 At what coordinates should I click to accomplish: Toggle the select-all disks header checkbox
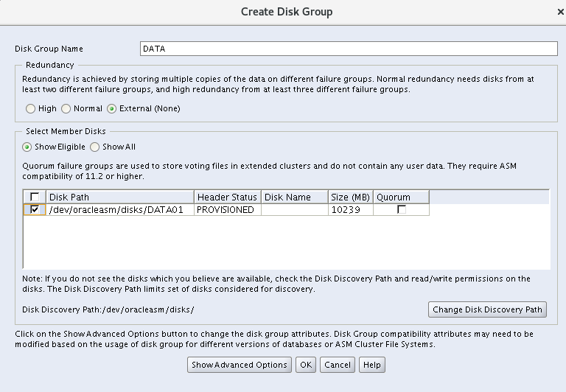[x=35, y=197]
